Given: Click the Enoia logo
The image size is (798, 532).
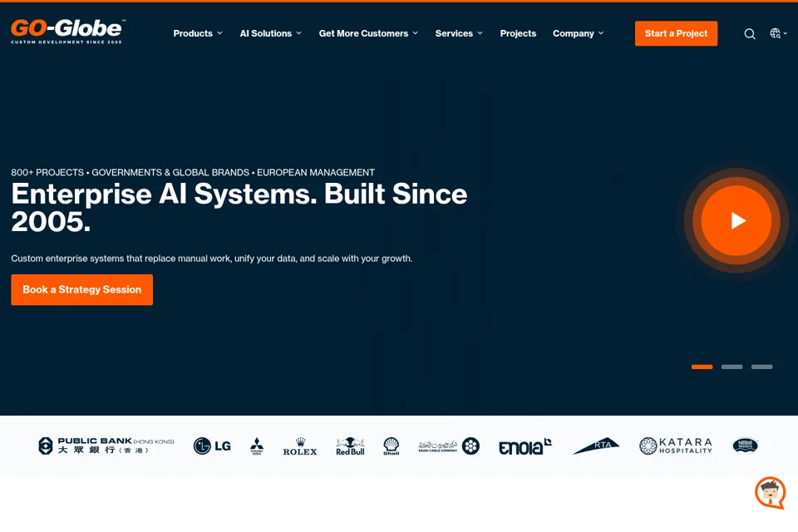Looking at the screenshot, I should click(525, 446).
